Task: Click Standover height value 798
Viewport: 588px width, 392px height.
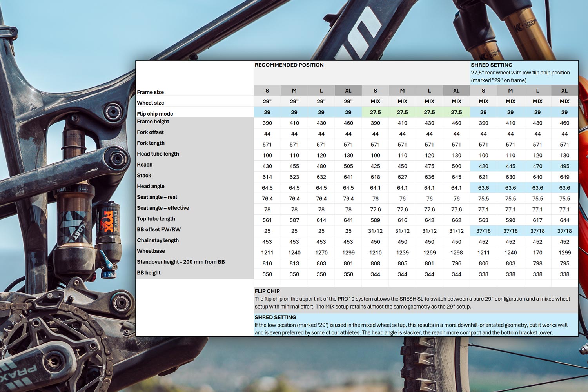Action: click(x=537, y=264)
